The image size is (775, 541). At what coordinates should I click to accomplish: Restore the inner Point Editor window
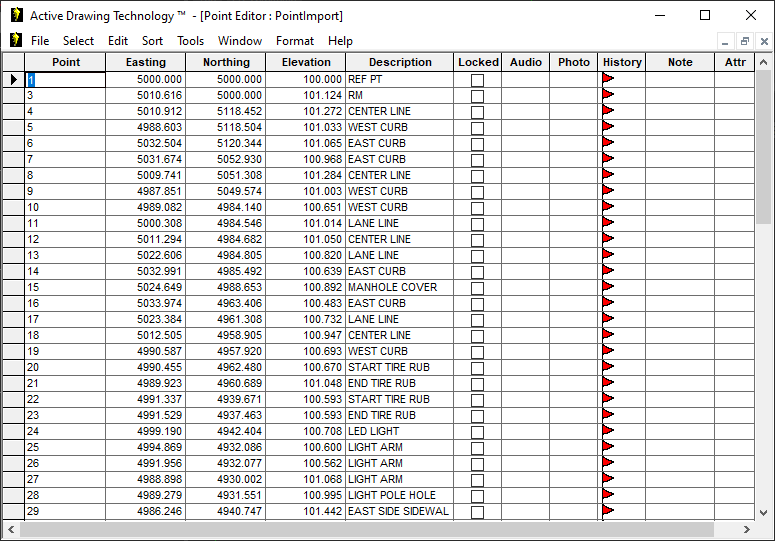click(745, 41)
